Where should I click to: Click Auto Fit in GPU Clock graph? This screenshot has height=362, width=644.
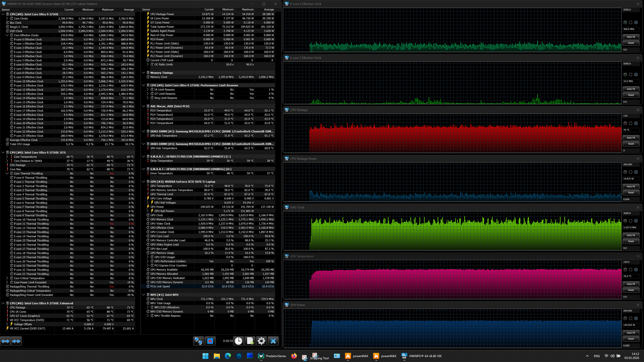coord(631,235)
